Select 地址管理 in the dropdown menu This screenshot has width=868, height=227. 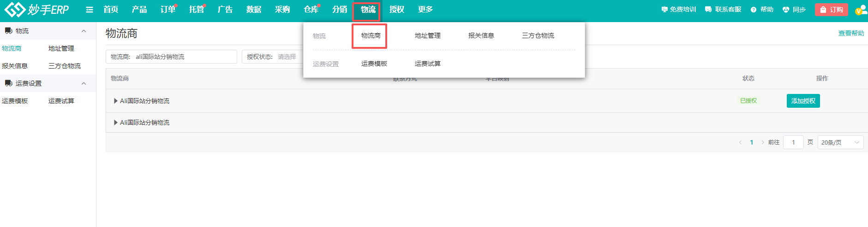coord(427,35)
